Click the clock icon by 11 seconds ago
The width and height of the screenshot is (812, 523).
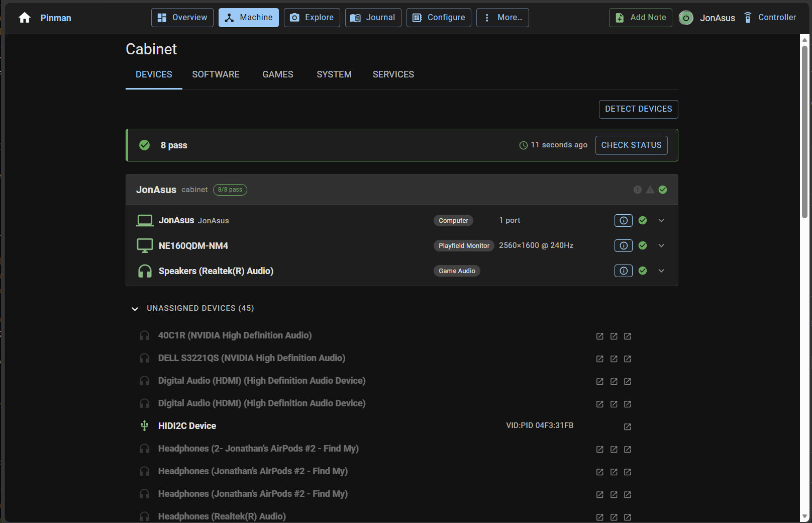coord(523,145)
